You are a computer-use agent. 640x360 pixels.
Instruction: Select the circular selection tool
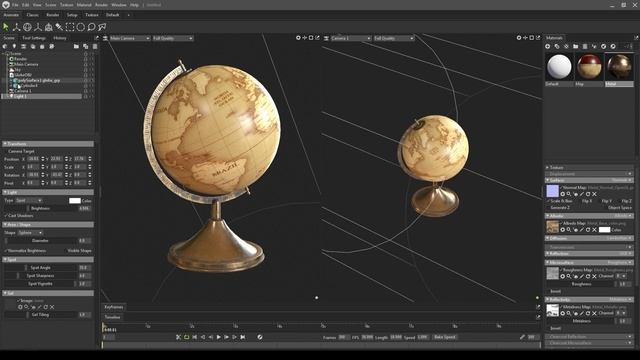click(80, 27)
